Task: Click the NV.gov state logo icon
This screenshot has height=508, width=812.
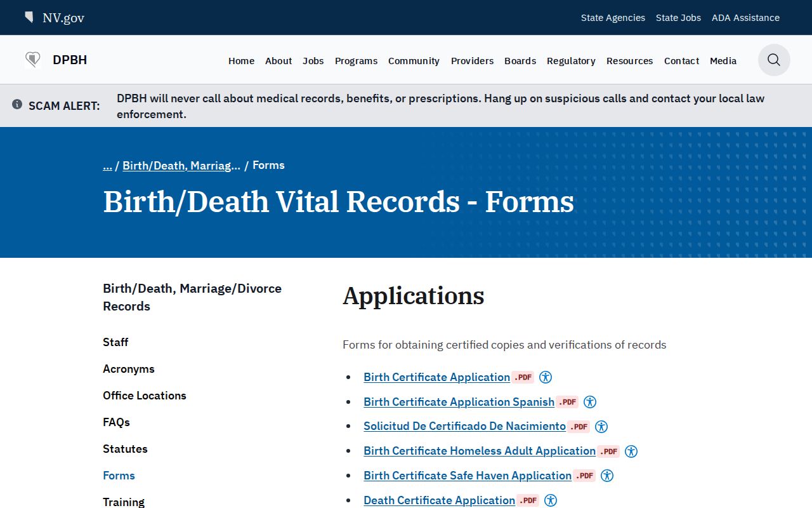Action: coord(29,17)
